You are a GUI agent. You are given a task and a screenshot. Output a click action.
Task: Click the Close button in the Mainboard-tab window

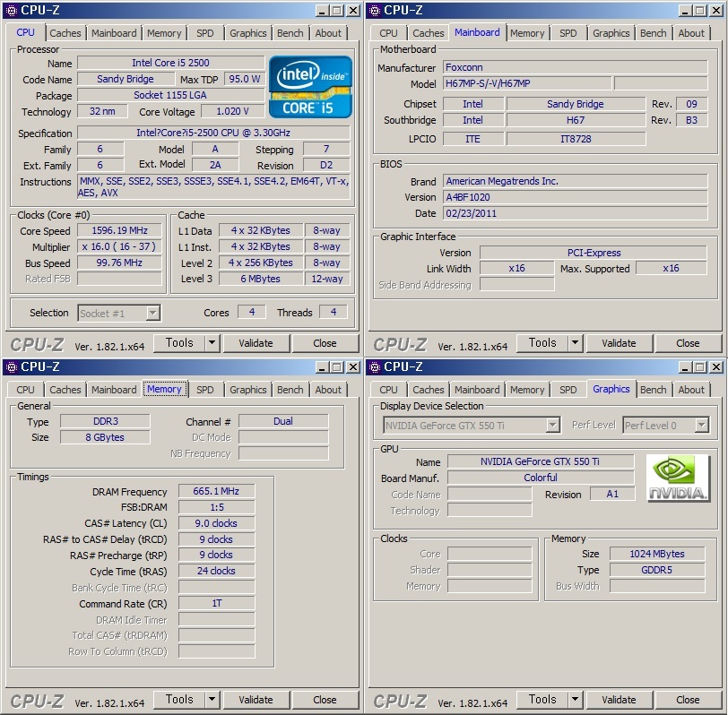pos(688,343)
